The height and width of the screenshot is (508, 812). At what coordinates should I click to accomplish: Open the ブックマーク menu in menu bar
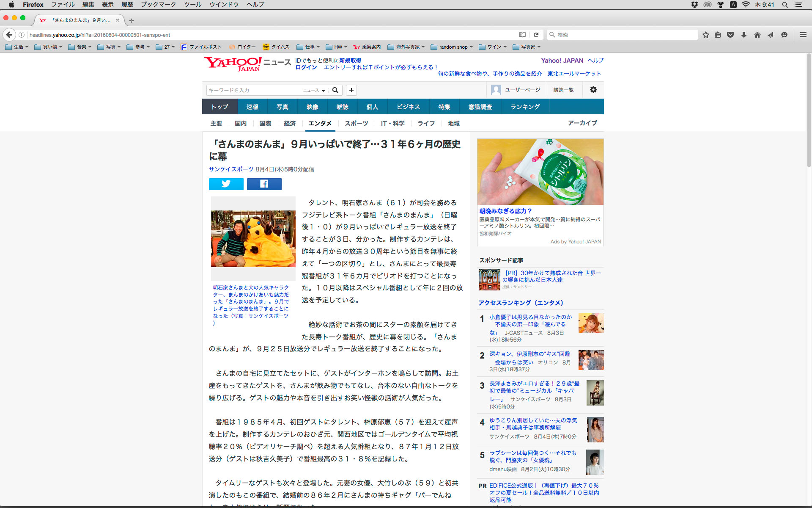tap(158, 5)
